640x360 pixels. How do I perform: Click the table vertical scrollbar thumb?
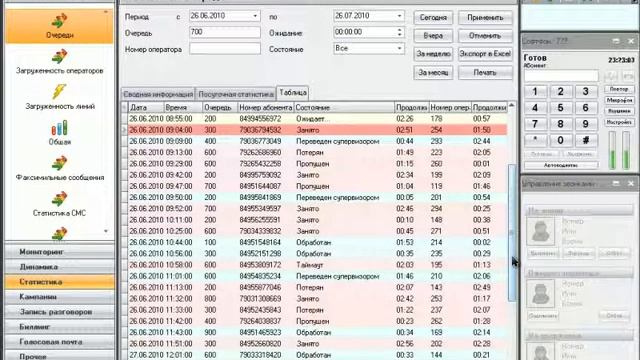511,233
